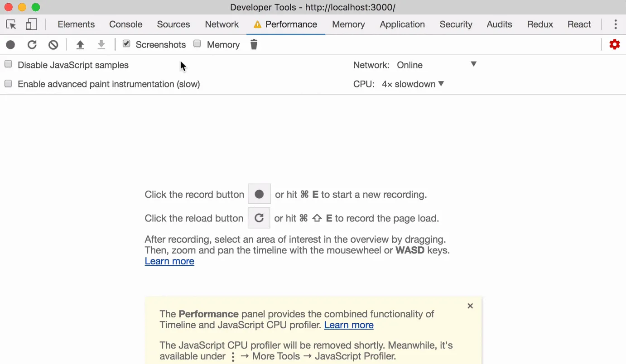Toggle the device toolbar icon
626x364 pixels.
click(x=31, y=24)
